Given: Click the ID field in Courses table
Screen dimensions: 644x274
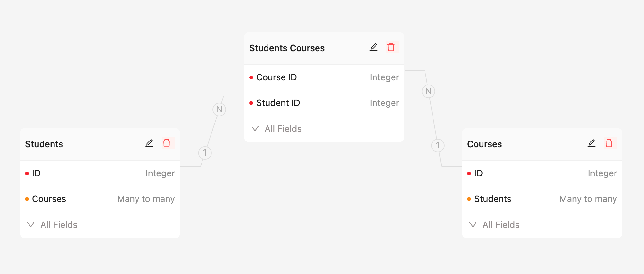Looking at the screenshot, I should 542,173.
